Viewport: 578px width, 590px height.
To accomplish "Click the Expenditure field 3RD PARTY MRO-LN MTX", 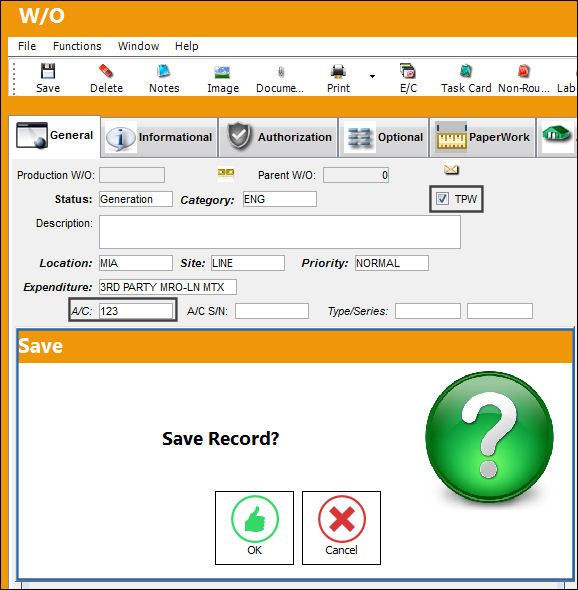I will (x=168, y=287).
